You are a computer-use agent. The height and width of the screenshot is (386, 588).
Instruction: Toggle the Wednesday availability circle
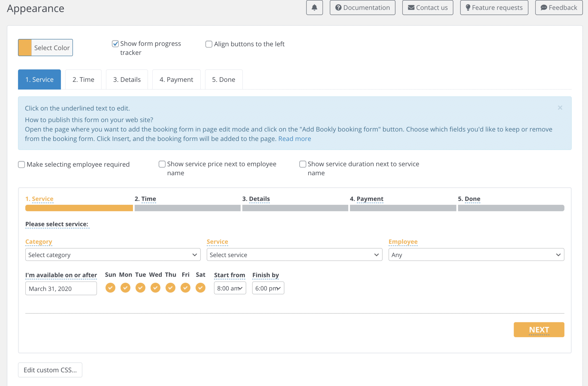coord(155,288)
